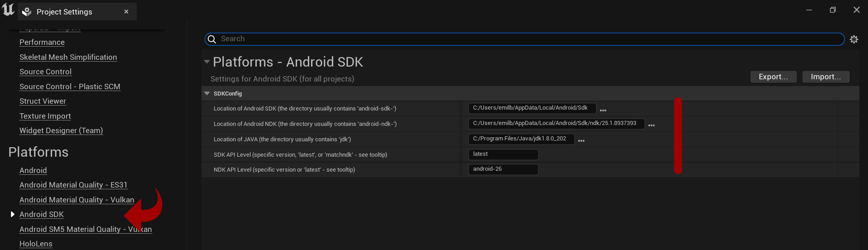Viewport: 868px width, 250px height.
Task: Click the Unreal Engine logo icon
Action: point(8,10)
